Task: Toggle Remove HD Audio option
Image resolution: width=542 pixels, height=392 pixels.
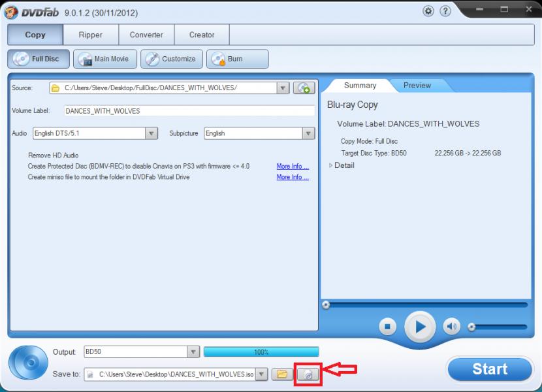Action: pyautogui.click(x=54, y=155)
